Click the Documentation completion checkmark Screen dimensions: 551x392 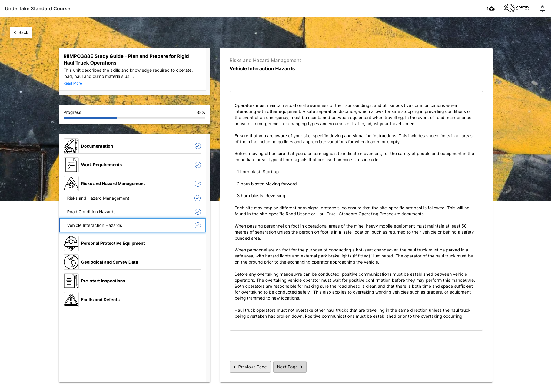[x=198, y=146]
